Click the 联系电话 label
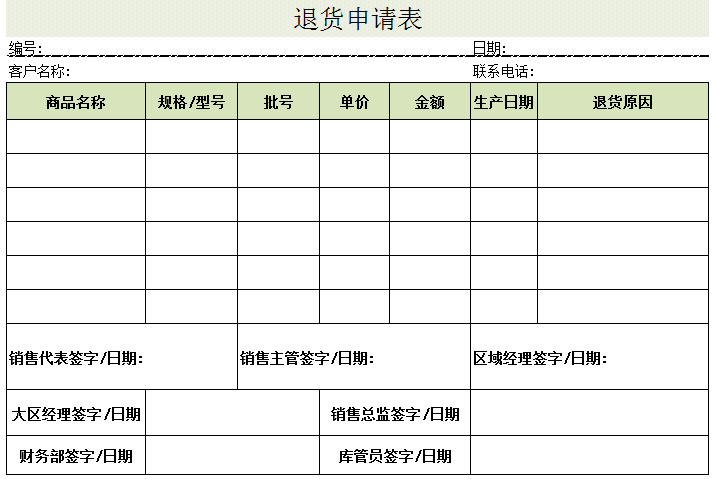Screen dimensions: 713x479 [503, 71]
